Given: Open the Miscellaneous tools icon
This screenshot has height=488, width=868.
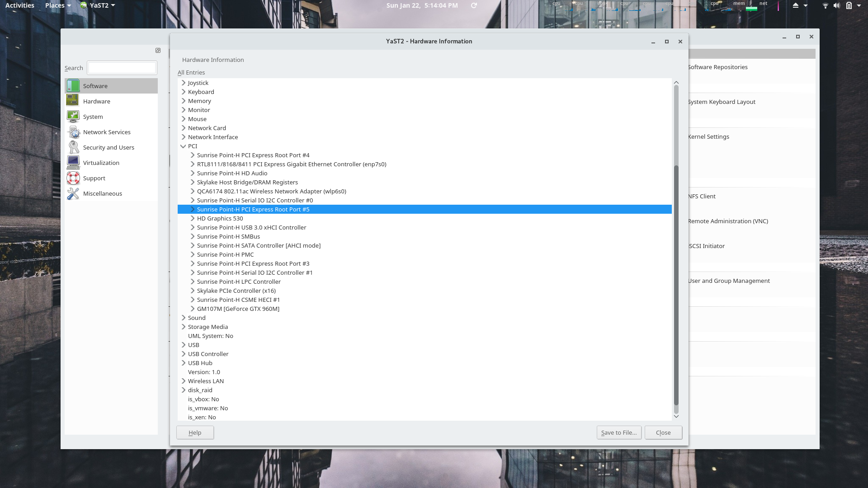Looking at the screenshot, I should (73, 193).
